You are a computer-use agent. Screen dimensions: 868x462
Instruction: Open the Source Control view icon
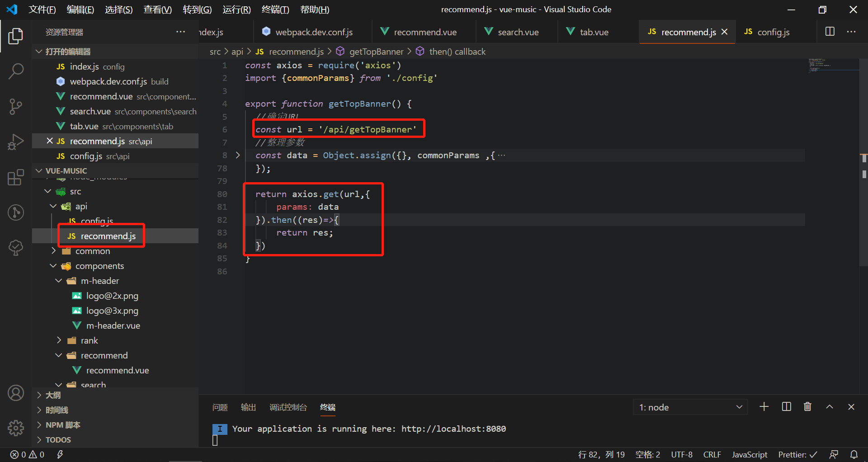16,107
